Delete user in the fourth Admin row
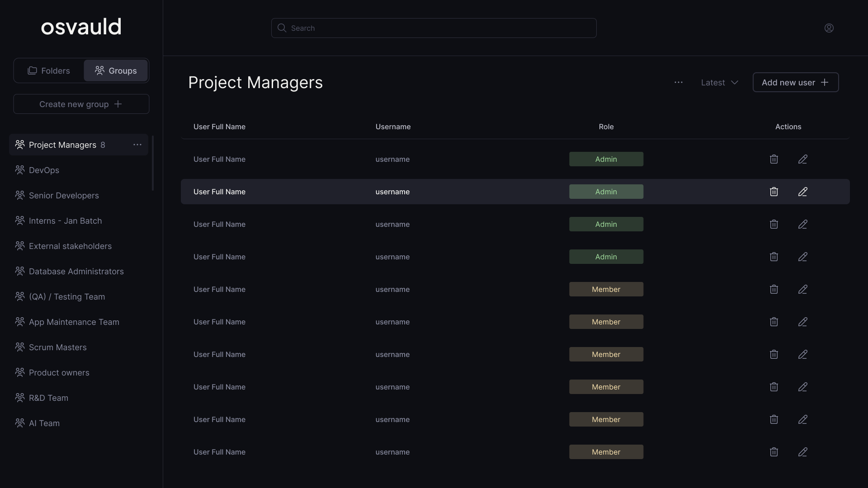Screen dimensions: 868x488 774,257
